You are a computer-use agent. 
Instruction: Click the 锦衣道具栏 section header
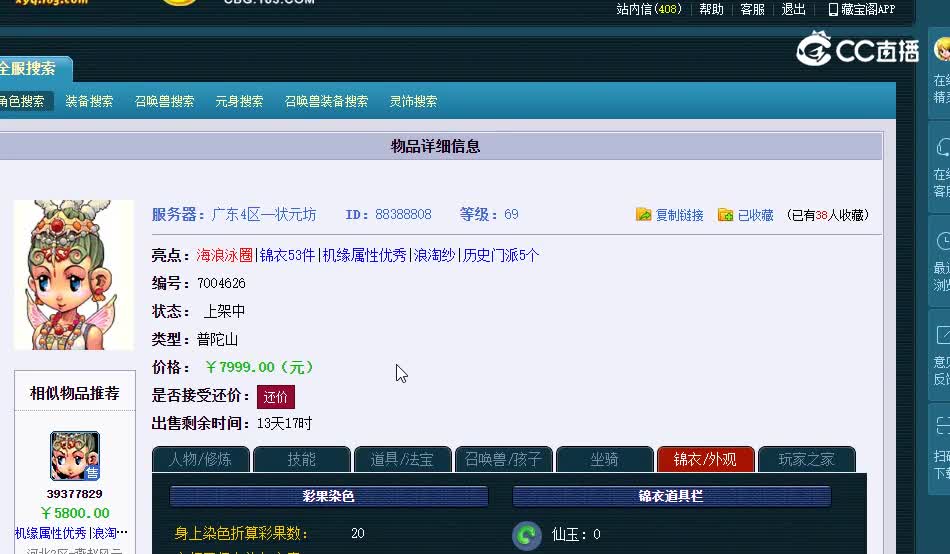pyautogui.click(x=671, y=496)
